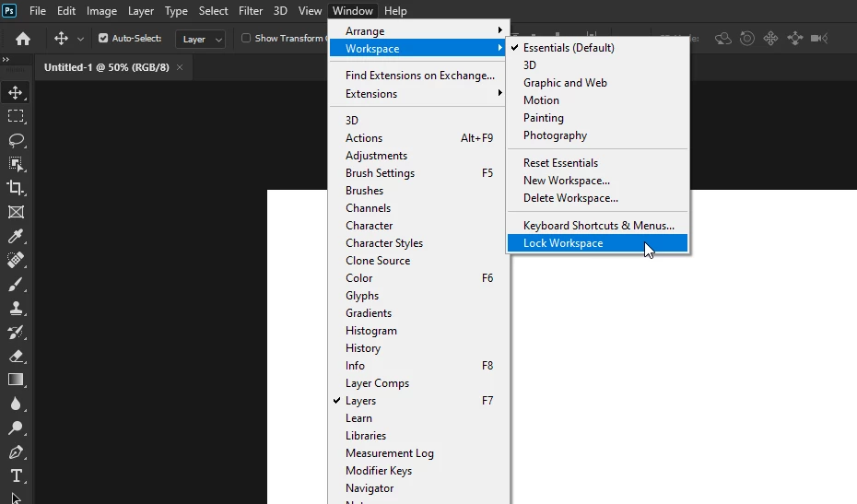Open tool preset picker arrow
The width and height of the screenshot is (857, 504).
point(80,39)
